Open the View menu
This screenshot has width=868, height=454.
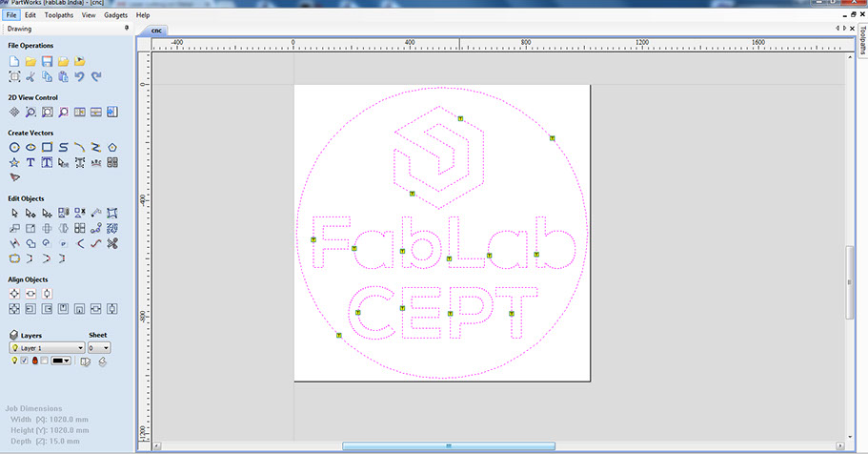click(89, 15)
